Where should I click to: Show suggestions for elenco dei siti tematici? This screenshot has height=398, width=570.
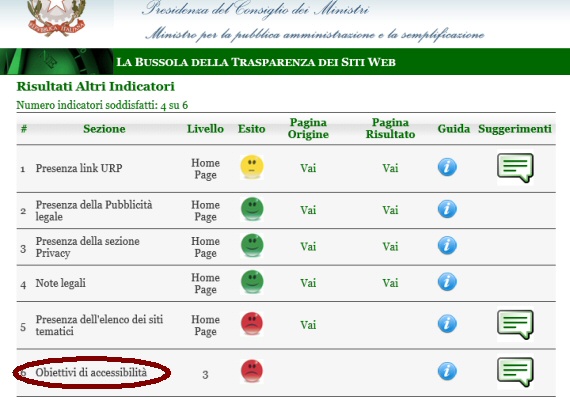click(x=515, y=325)
